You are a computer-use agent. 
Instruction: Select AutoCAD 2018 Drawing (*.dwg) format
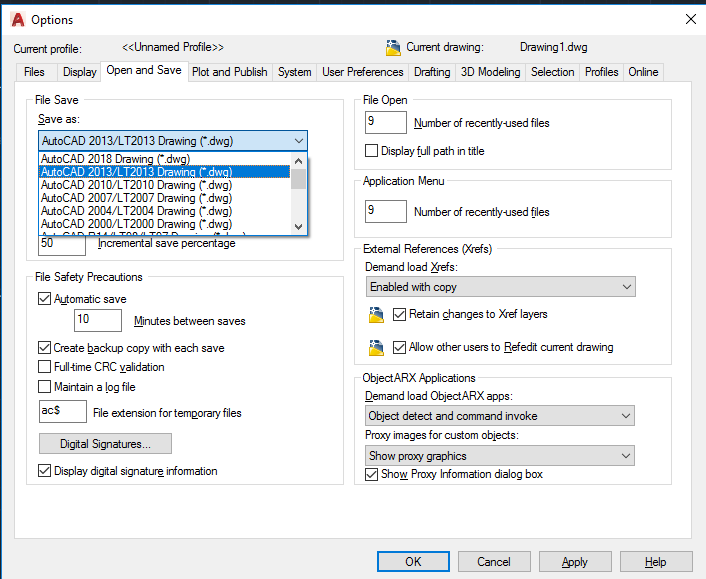(165, 159)
